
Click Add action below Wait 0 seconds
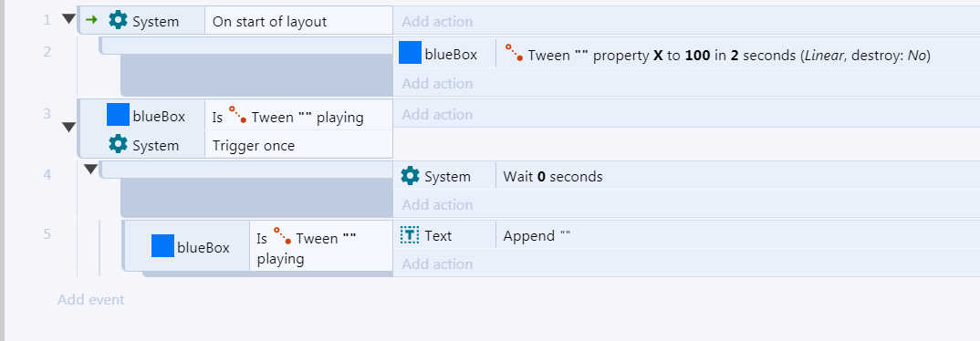point(437,204)
